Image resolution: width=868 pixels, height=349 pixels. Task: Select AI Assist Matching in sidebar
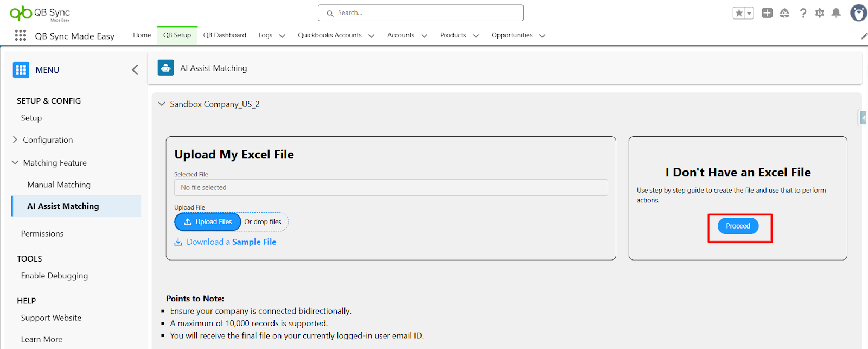(x=76, y=206)
